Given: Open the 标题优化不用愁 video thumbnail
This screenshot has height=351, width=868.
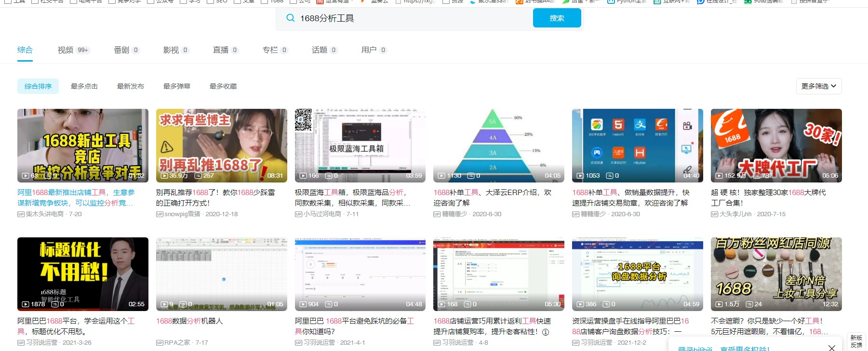Looking at the screenshot, I should click(x=83, y=274).
